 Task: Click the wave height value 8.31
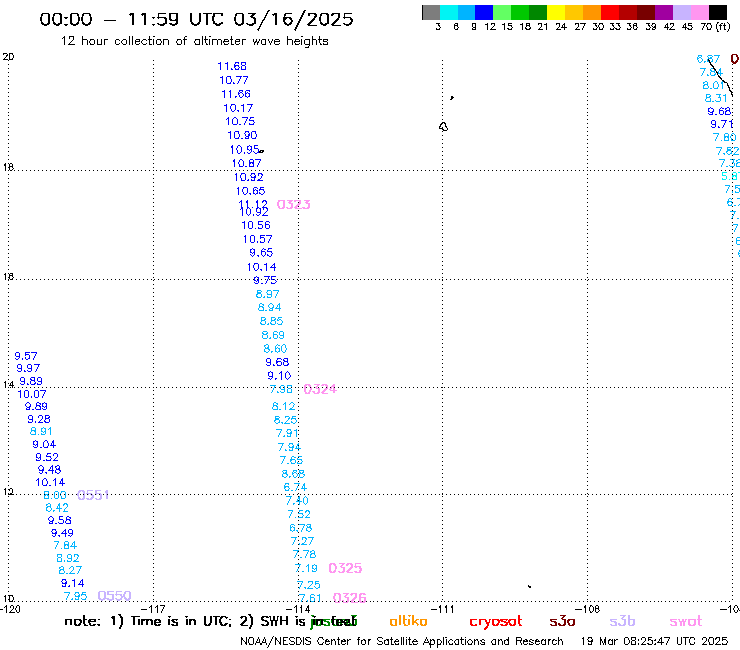click(x=716, y=98)
